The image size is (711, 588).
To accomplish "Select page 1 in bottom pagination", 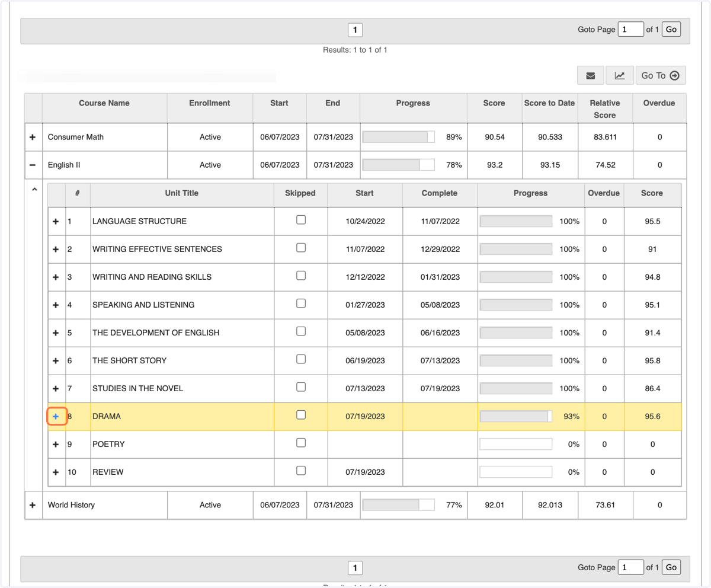I will 355,568.
